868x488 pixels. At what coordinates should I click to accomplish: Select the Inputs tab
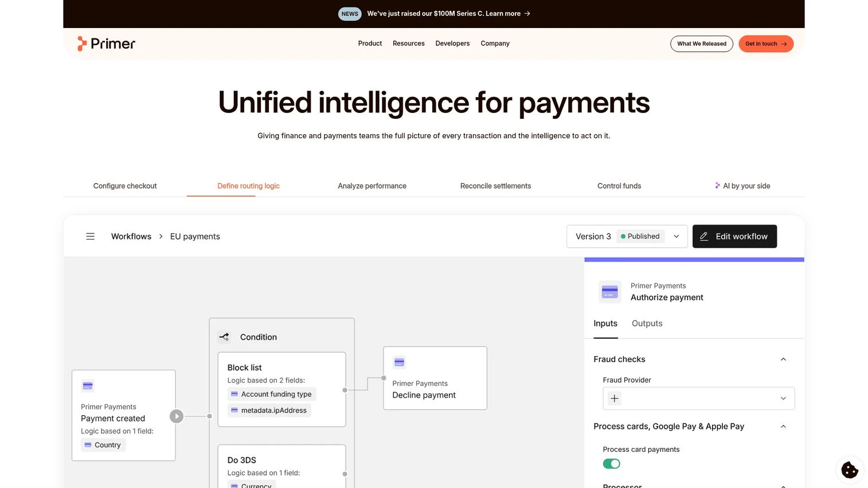point(605,323)
